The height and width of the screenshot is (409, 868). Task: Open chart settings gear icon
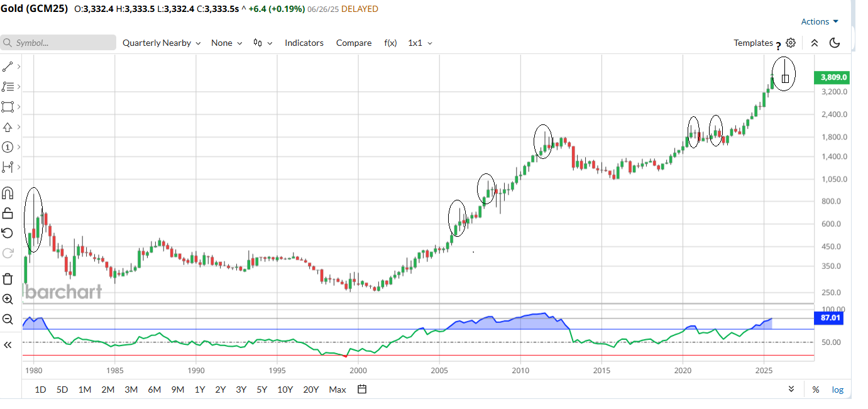pos(791,43)
